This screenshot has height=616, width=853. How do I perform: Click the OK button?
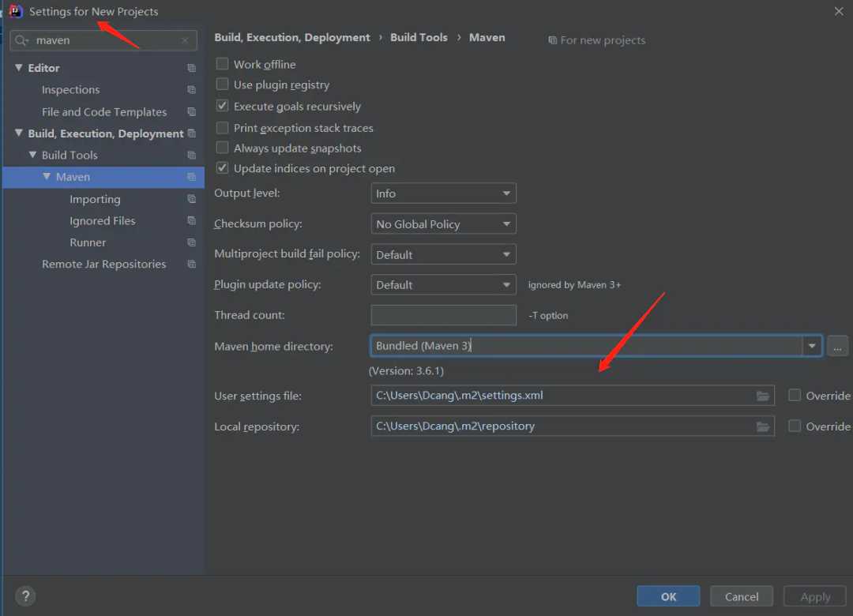[668, 596]
